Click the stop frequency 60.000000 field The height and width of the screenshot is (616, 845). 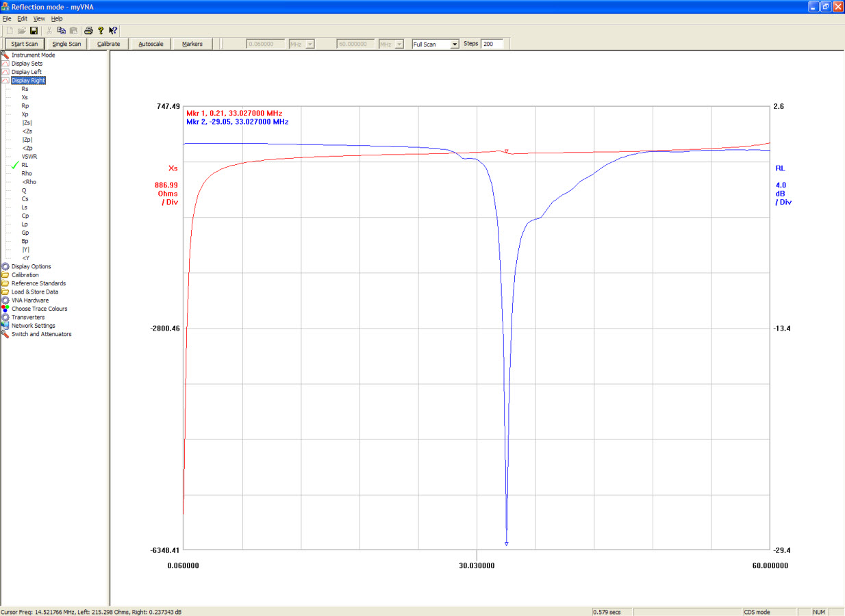tap(356, 44)
